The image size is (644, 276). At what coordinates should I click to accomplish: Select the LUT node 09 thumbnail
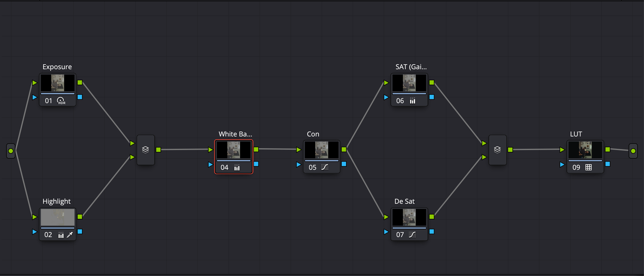(586, 150)
